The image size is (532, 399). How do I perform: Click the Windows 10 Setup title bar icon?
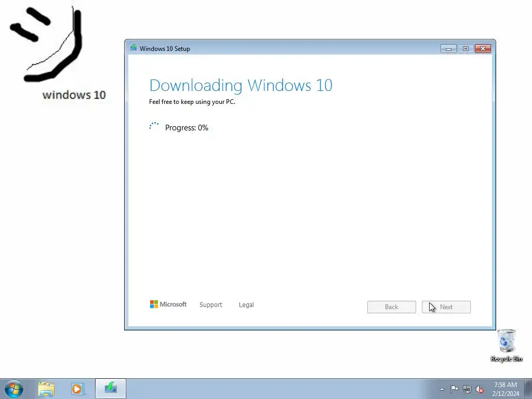click(x=134, y=47)
